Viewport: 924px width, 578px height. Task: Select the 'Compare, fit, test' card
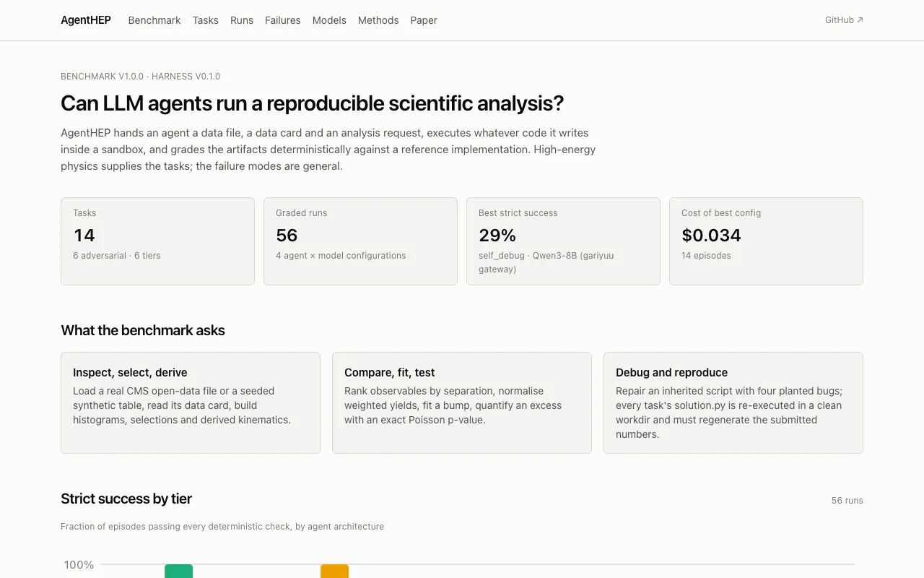(462, 402)
